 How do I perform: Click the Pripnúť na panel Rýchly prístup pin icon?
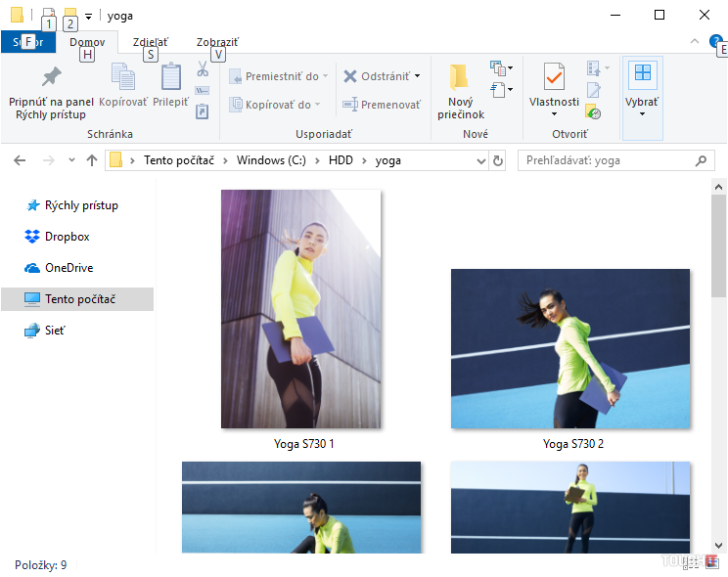pos(51,76)
